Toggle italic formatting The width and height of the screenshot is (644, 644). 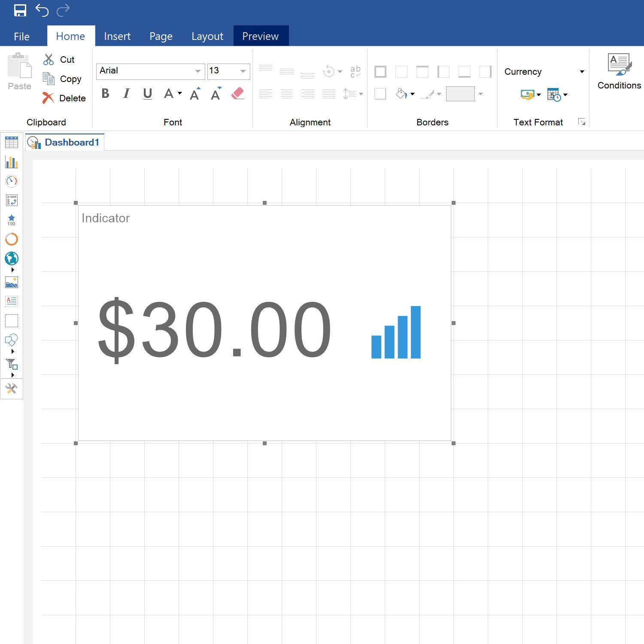tap(126, 94)
